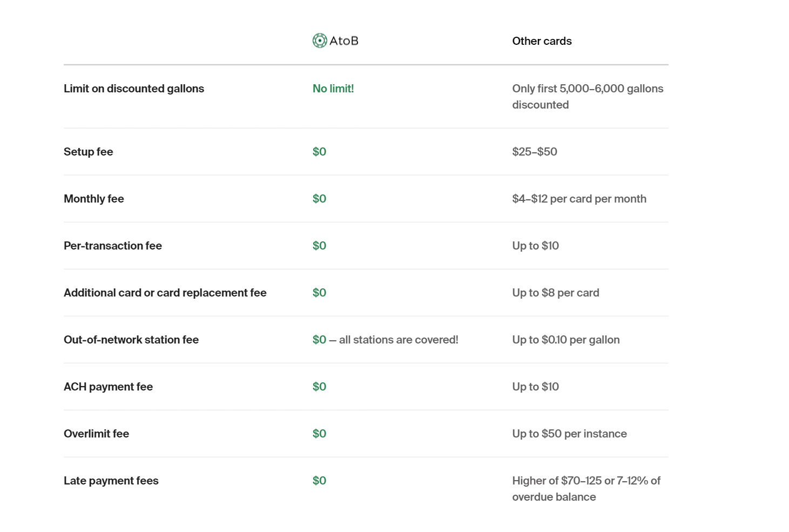Click the green 'No limit!' text
Screen dimensions: 789x532
click(333, 89)
